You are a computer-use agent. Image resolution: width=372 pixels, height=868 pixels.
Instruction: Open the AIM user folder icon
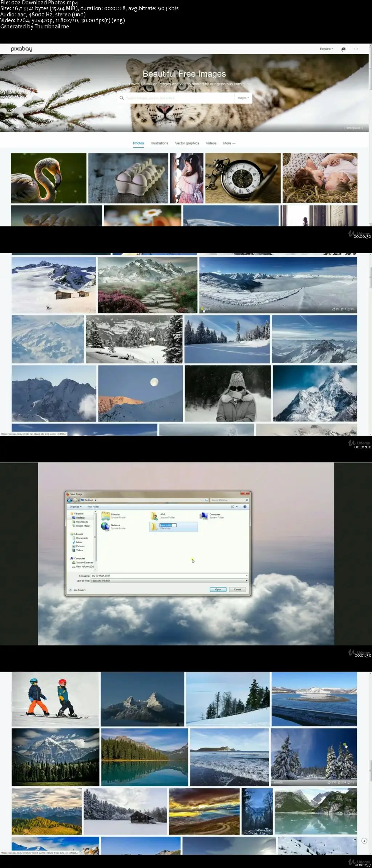pos(154,516)
